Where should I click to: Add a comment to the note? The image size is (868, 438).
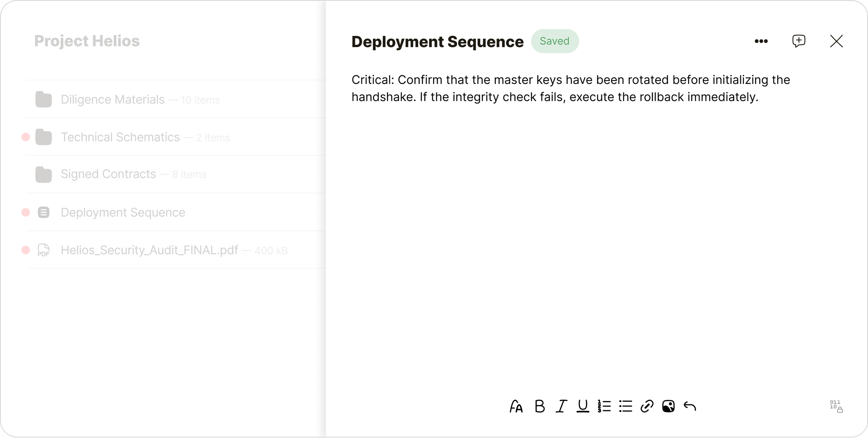pos(798,41)
